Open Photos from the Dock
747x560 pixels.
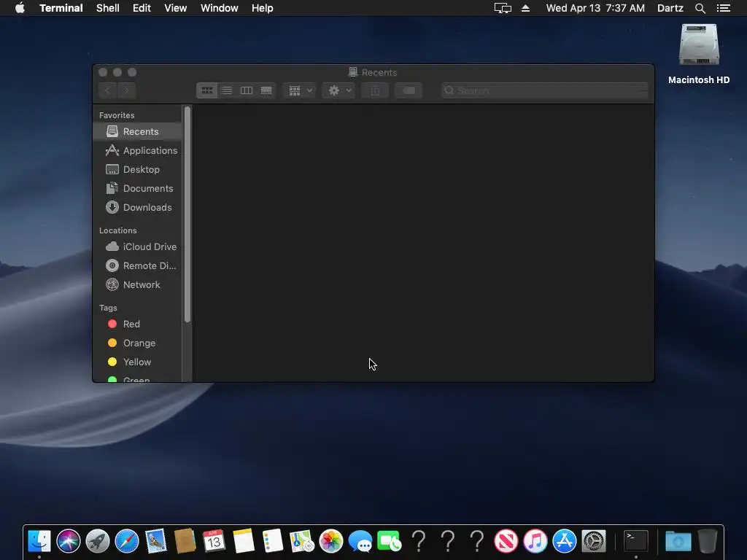[331, 541]
